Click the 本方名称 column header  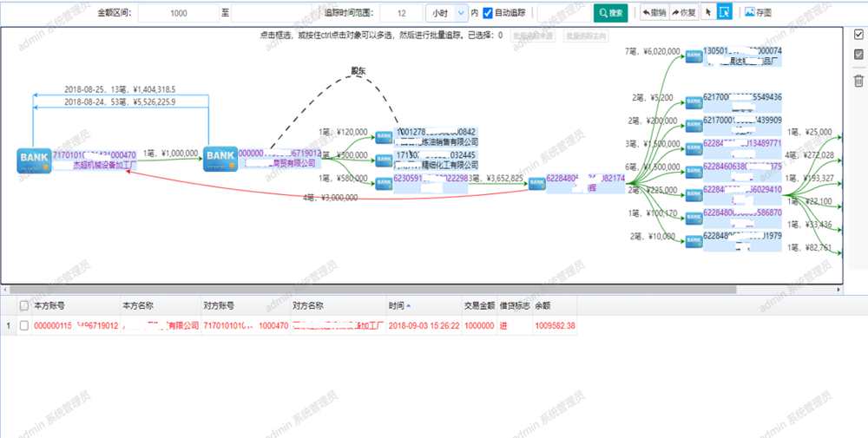tap(161, 305)
